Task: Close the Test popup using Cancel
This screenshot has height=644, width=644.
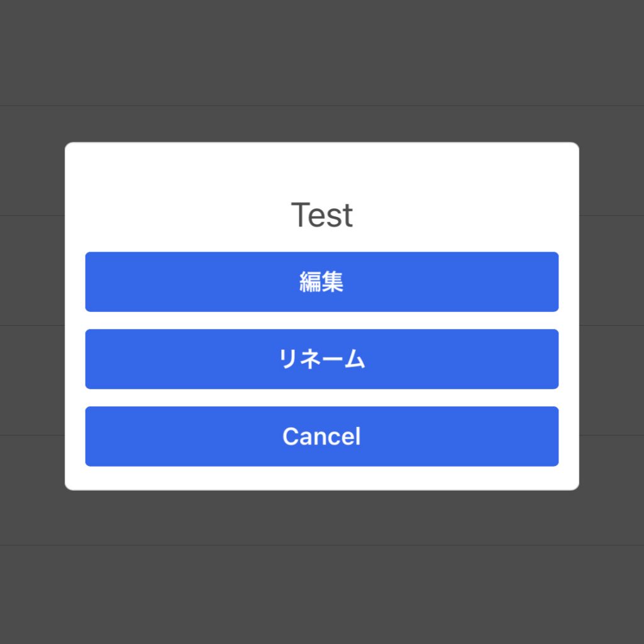Action: click(321, 436)
